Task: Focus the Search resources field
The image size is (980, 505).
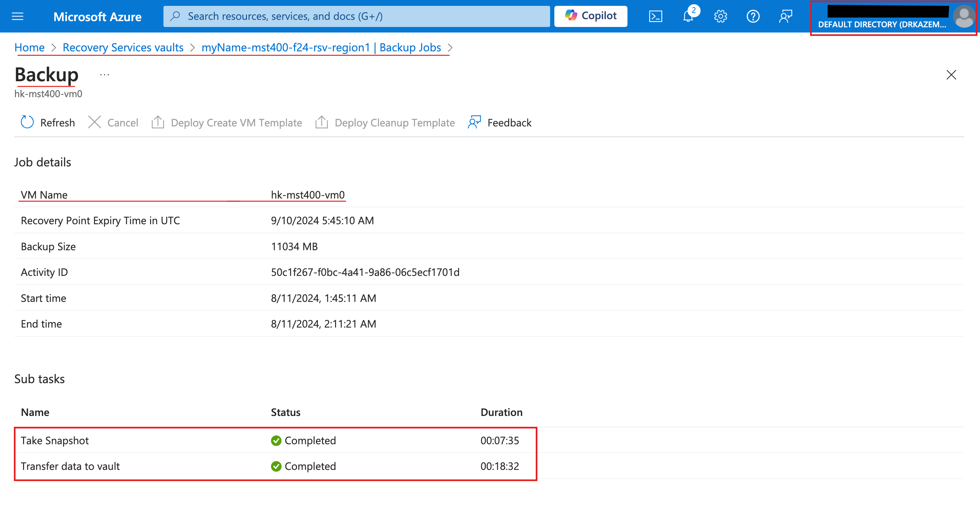Action: pos(356,16)
